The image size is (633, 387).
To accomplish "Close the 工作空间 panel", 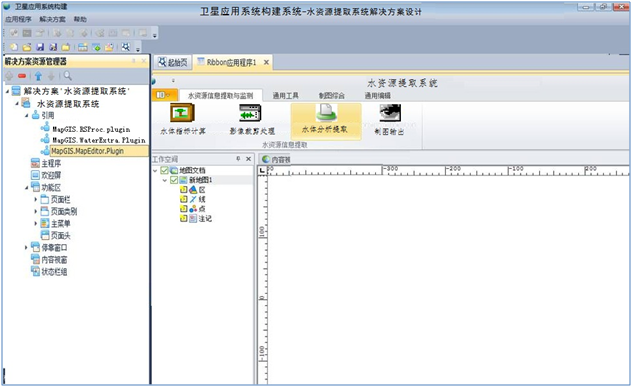I will (249, 159).
